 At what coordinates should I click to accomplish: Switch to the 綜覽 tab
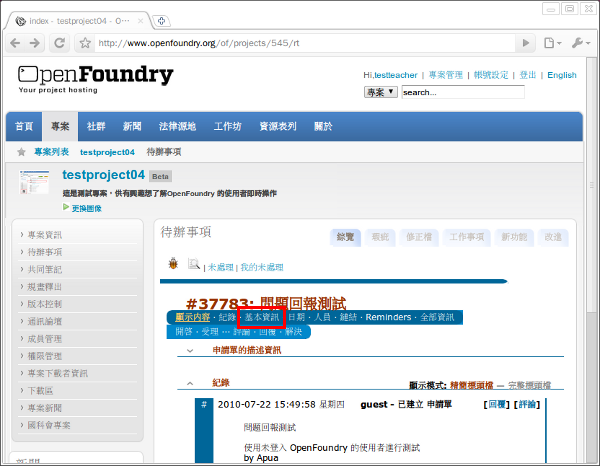click(x=345, y=237)
